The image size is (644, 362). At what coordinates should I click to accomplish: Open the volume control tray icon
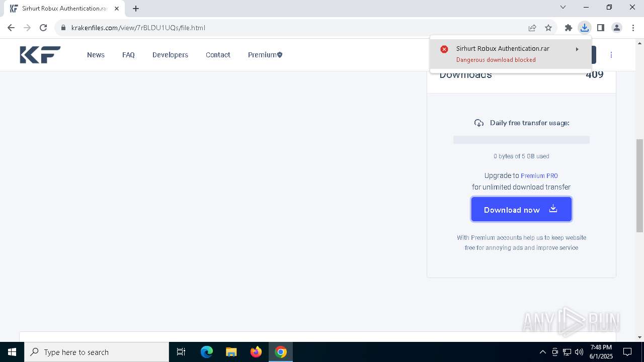click(579, 352)
